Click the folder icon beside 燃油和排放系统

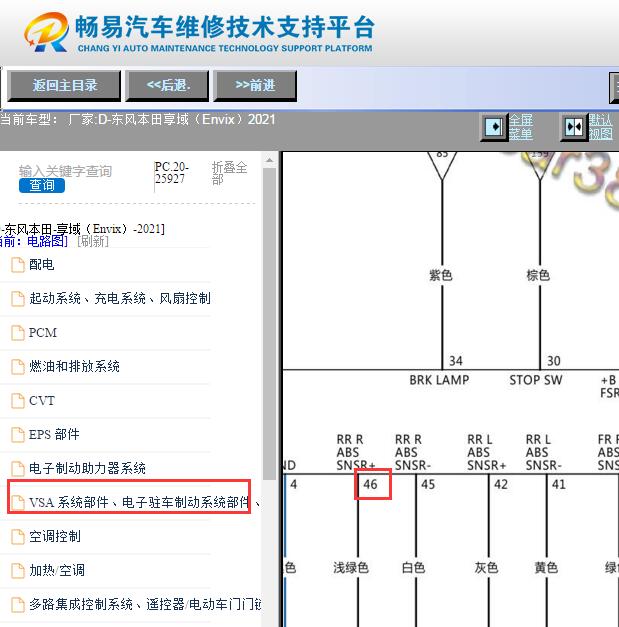(18, 367)
